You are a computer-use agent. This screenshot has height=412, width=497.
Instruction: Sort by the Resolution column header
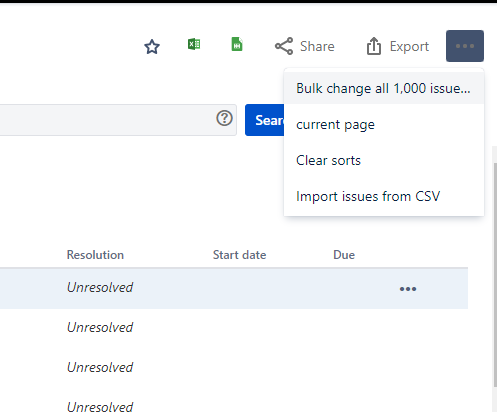95,255
